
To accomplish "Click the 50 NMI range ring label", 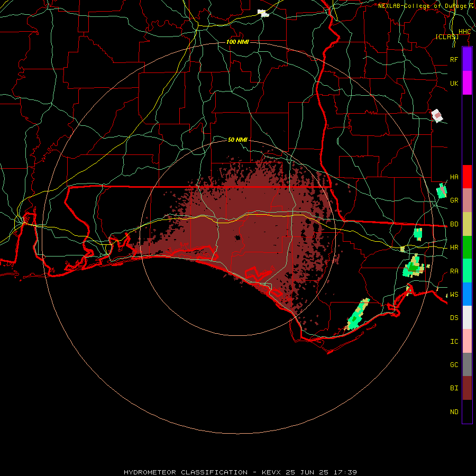I will [x=237, y=140].
